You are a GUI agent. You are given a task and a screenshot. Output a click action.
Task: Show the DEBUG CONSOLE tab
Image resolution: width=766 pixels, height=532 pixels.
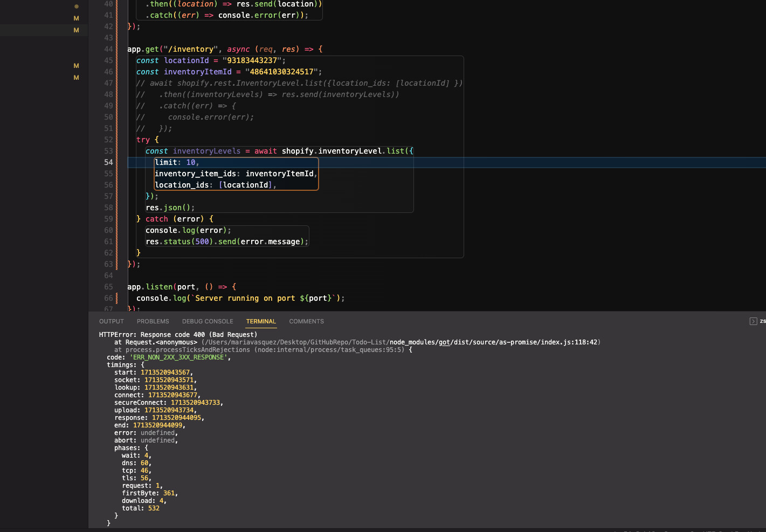208,321
